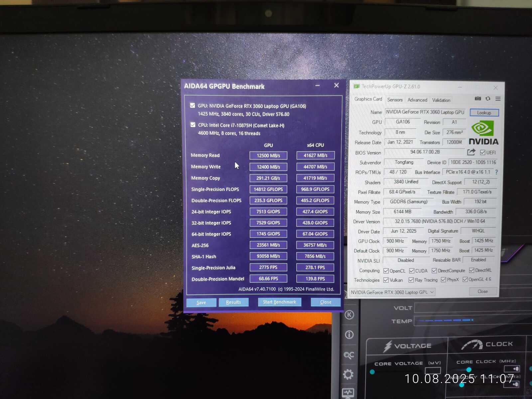Click the Memory Size value "6144 MB"
532x399 pixels.
(x=403, y=211)
